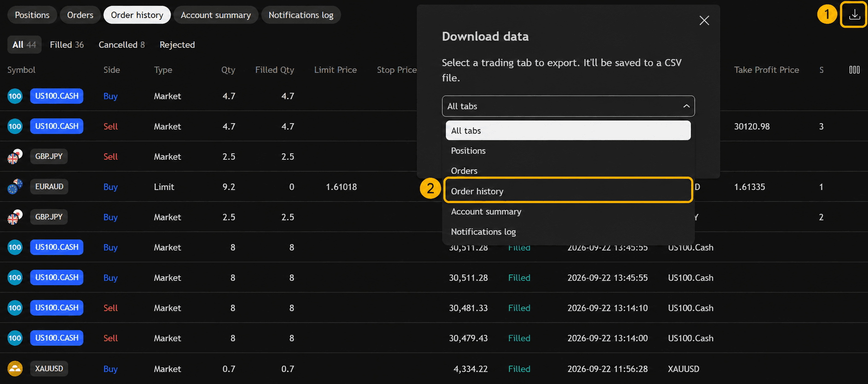Click timestamp 2026-09-22 13:14:00
868x384 pixels.
point(608,338)
